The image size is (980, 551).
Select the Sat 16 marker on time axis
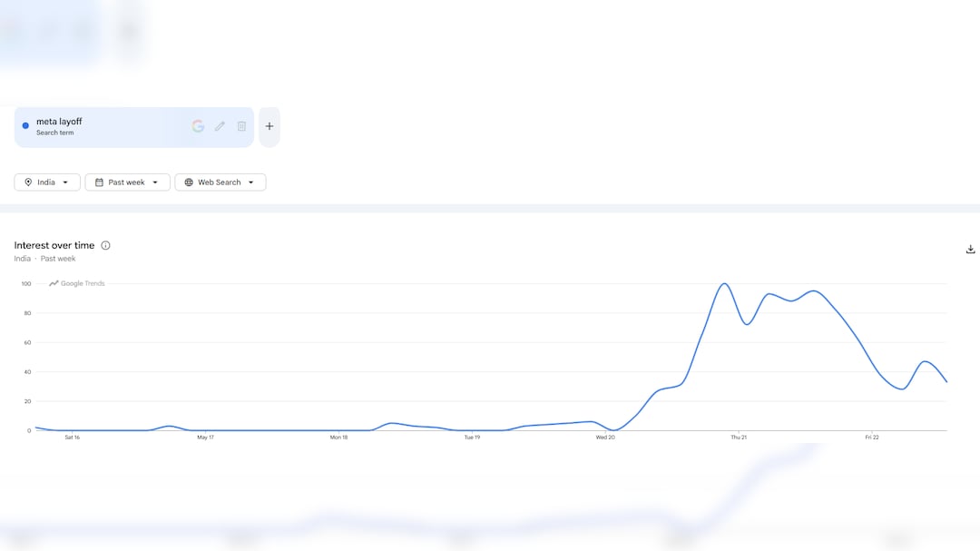click(x=73, y=438)
